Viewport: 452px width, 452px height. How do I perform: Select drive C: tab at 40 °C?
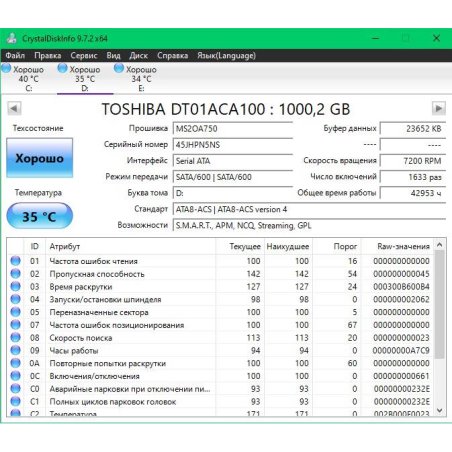pos(28,79)
